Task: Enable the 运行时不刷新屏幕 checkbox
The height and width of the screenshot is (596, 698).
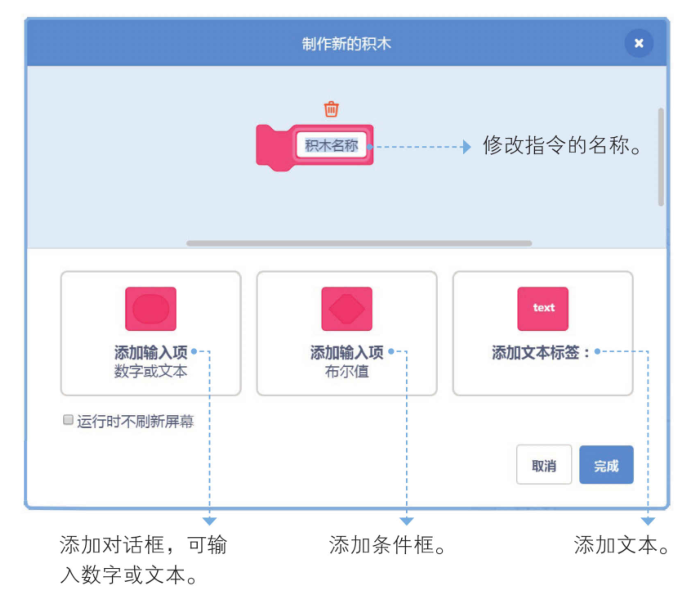Action: (68, 421)
